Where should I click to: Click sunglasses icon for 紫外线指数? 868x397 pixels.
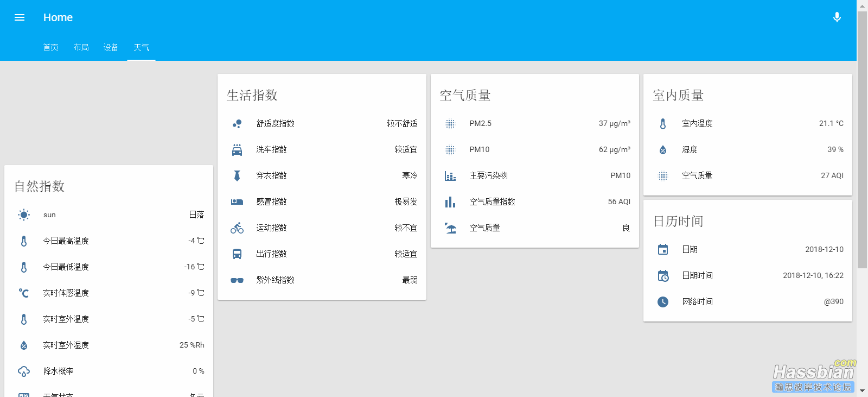point(237,280)
